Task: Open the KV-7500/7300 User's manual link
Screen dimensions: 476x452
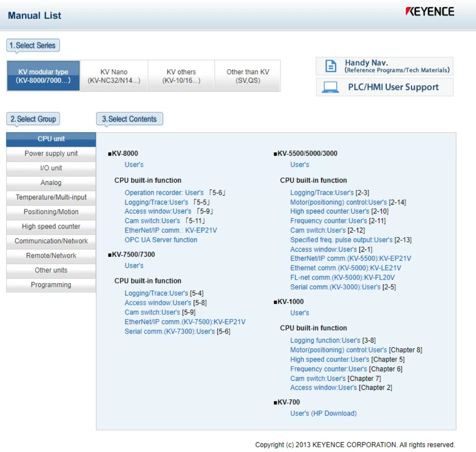Action: [x=134, y=265]
